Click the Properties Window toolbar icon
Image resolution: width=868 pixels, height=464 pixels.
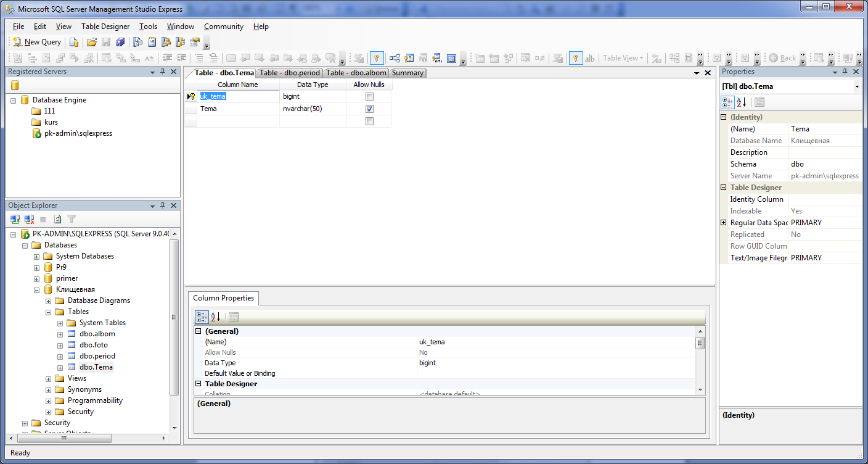coord(195,42)
